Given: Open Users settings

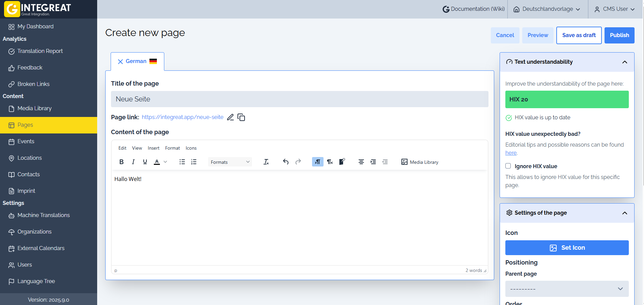Looking at the screenshot, I should pyautogui.click(x=49, y=265).
